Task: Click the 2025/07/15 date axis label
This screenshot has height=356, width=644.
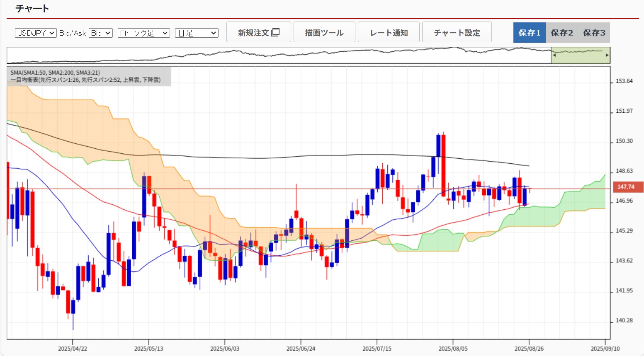Action: (x=377, y=349)
